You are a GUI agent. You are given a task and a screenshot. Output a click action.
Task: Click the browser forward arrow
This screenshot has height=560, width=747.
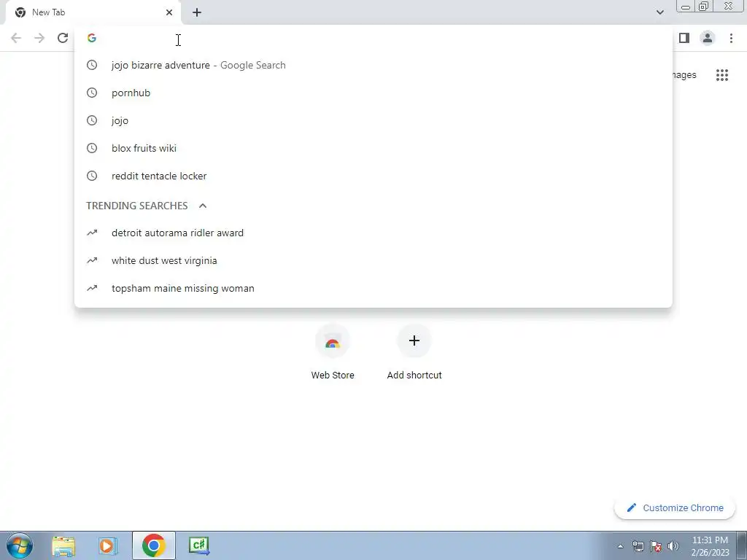coord(39,38)
